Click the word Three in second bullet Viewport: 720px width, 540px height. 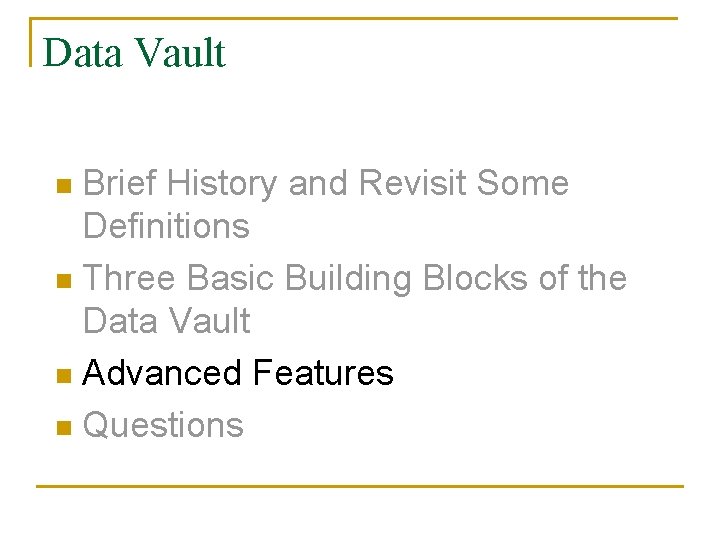[x=129, y=277]
